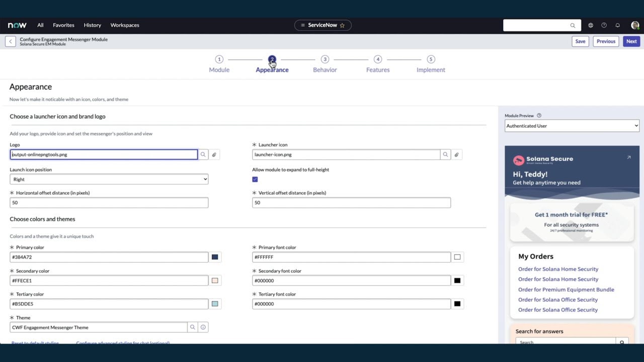Open the help question-mark icon in header
Screen dimensions: 644x362
(x=604, y=25)
